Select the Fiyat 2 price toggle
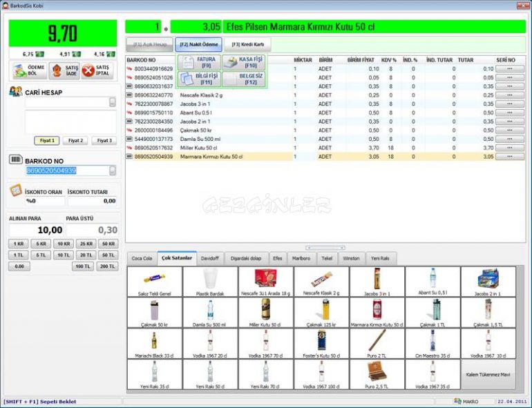Screen dimensions: 532x408 (75, 140)
